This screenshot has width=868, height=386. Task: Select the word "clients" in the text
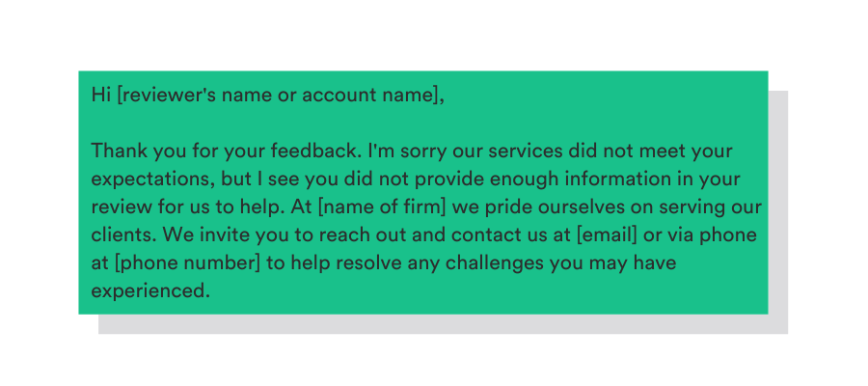tap(120, 235)
